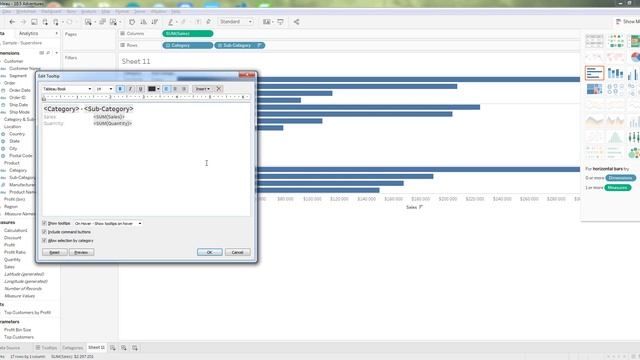
Task: Select the Top Customers by Profit set
Action: (x=27, y=312)
